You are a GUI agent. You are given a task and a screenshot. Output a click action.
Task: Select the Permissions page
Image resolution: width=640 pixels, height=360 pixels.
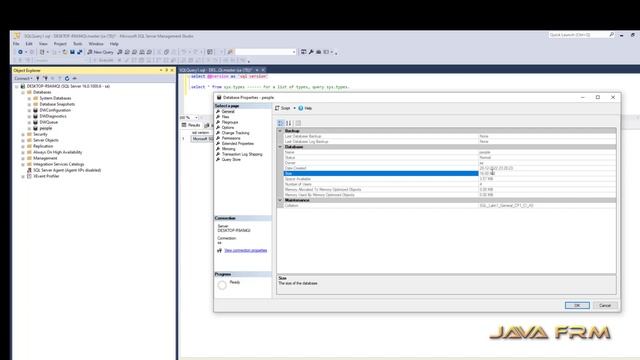(x=231, y=138)
